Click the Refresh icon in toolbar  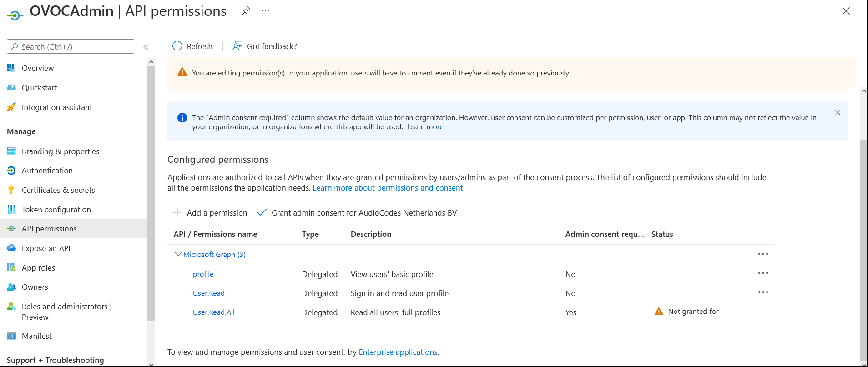[x=177, y=46]
